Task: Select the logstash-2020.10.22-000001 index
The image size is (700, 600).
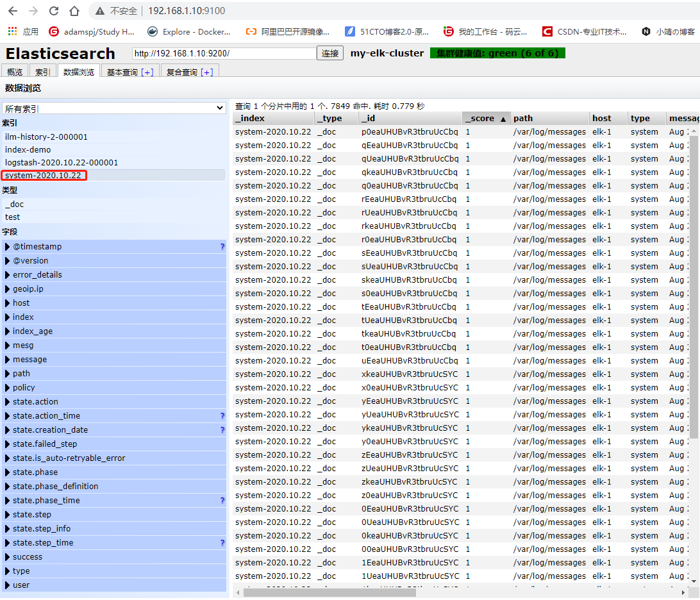Action: point(114,163)
